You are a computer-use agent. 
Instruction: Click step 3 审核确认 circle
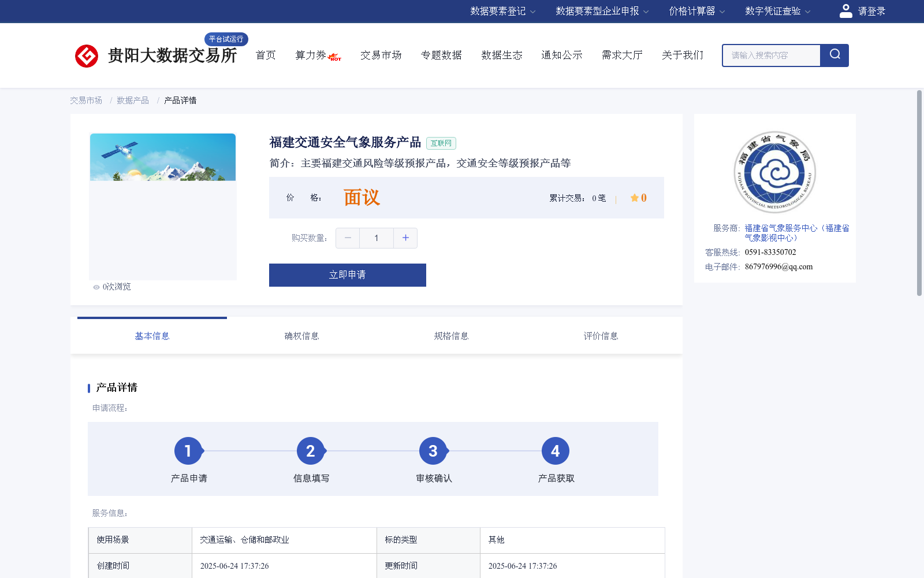coord(433,451)
